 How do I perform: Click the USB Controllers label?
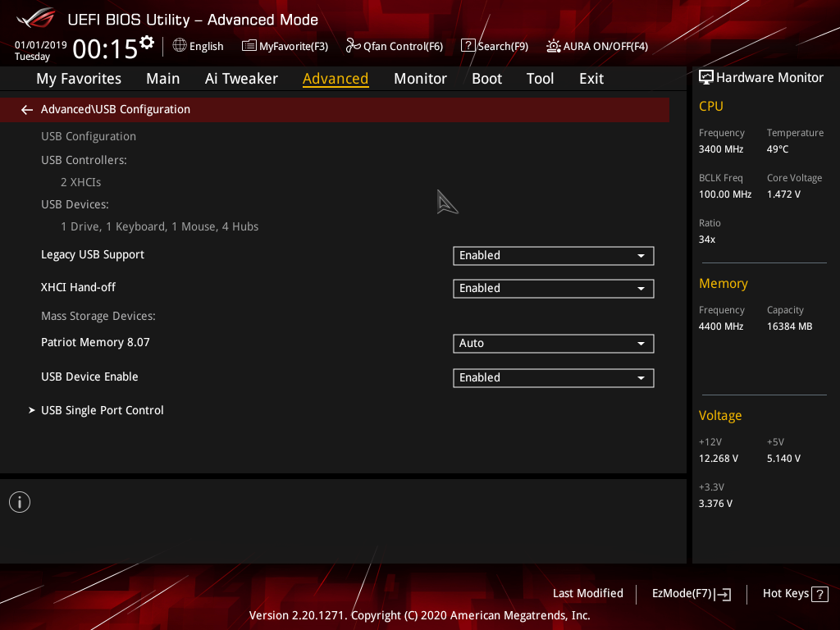(84, 160)
